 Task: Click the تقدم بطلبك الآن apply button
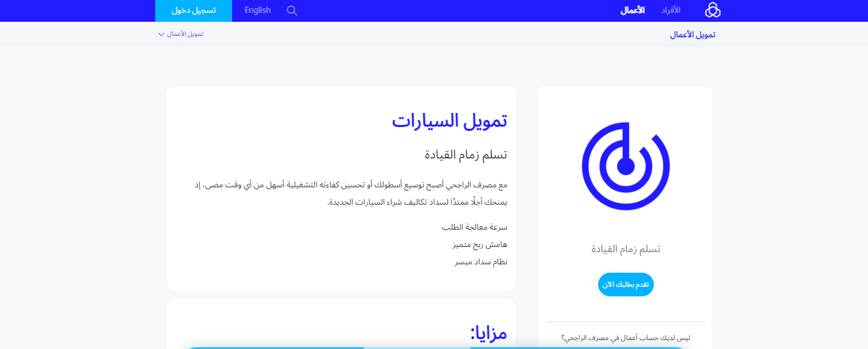[626, 284]
